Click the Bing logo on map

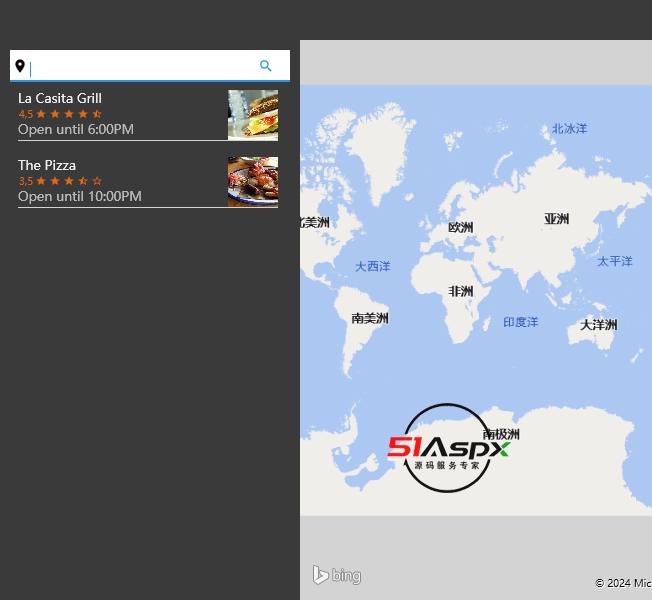[x=337, y=575]
